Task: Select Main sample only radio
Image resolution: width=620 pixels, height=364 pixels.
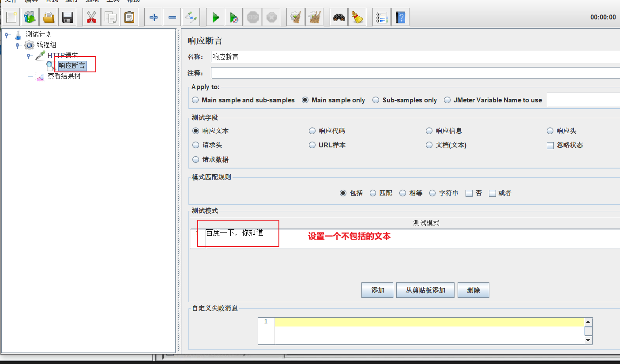Action: tap(333, 100)
